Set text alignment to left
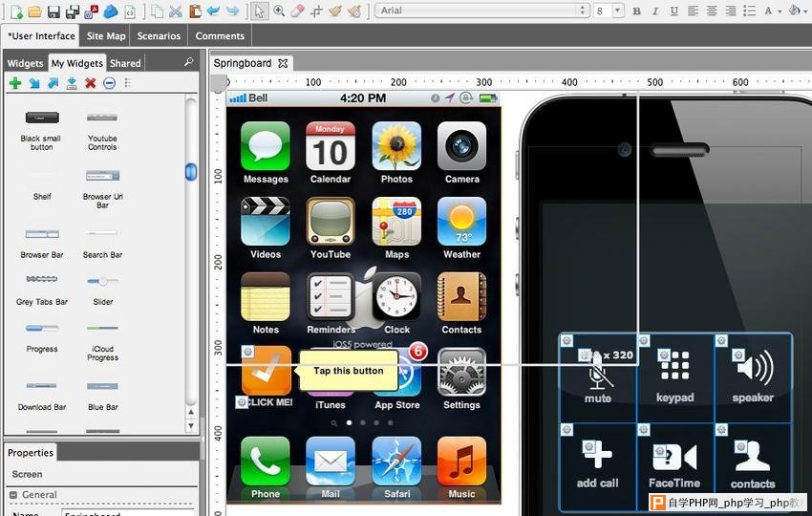 click(x=693, y=11)
